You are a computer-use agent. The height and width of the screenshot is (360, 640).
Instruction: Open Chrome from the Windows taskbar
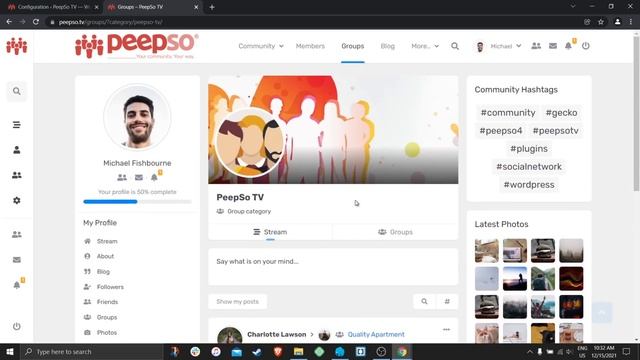402,351
